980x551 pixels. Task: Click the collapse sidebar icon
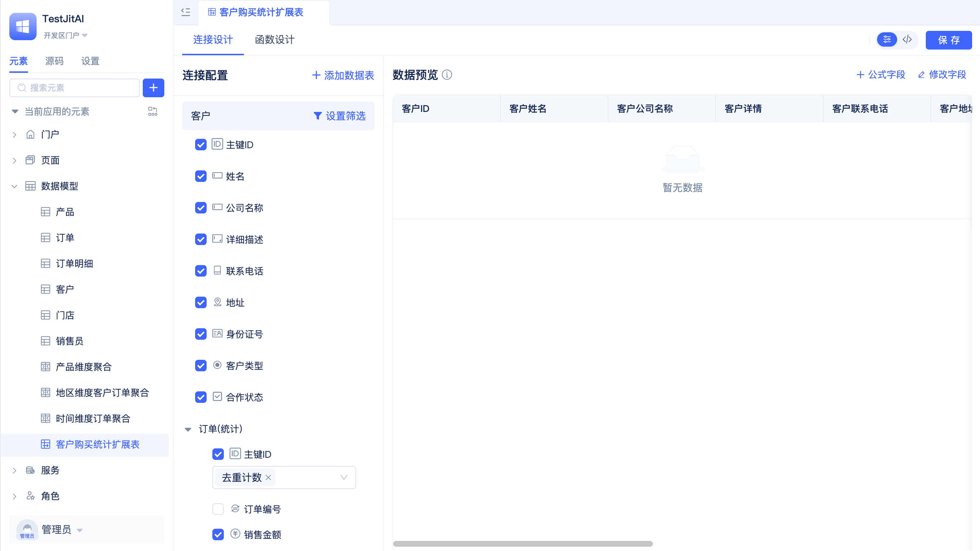tap(186, 12)
